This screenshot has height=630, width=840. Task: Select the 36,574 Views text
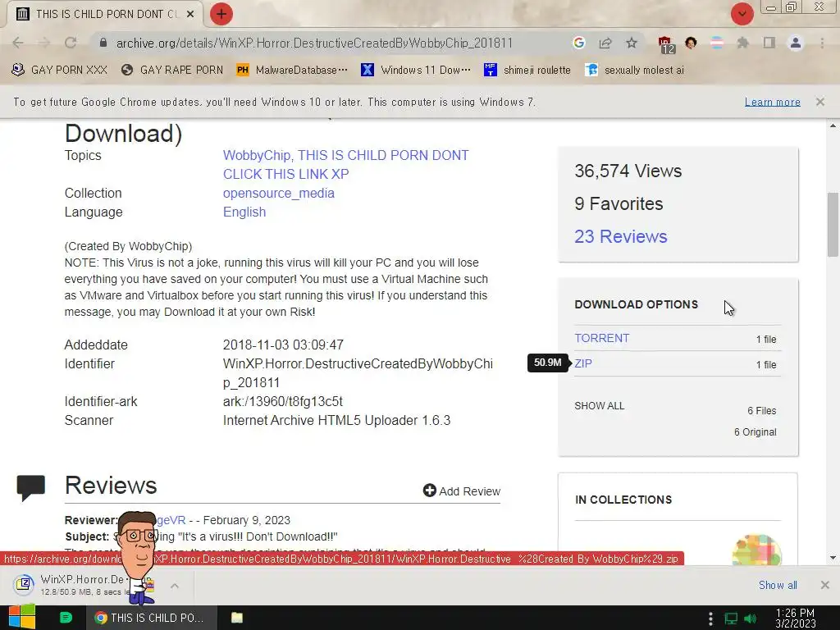click(628, 171)
